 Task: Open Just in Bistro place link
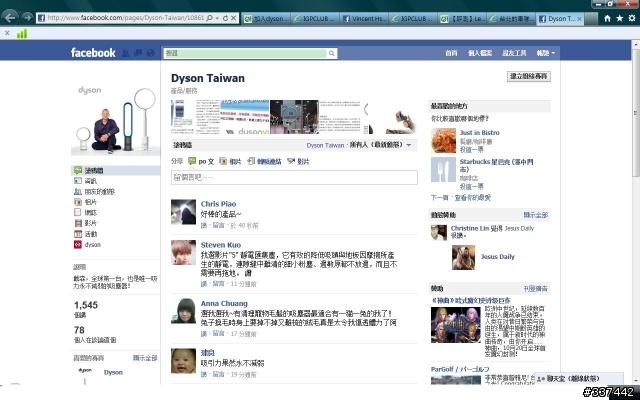pos(480,133)
